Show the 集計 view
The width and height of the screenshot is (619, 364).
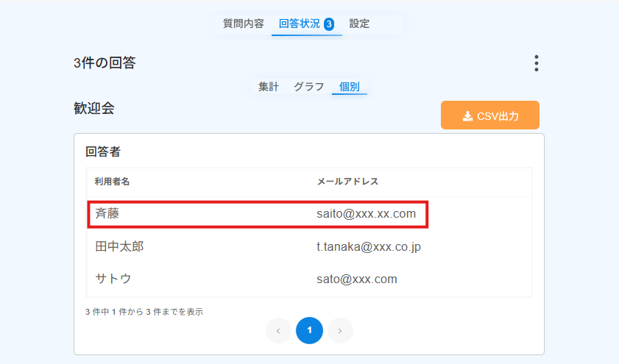(x=269, y=87)
